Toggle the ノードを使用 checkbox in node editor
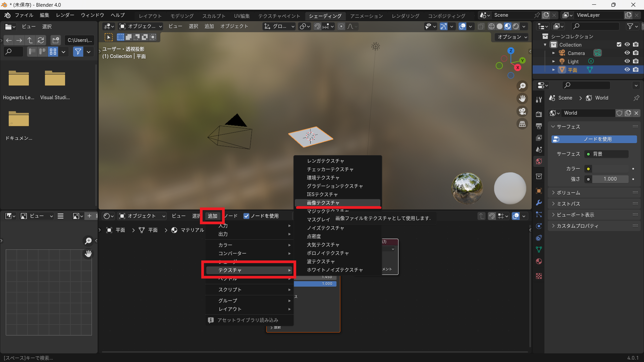The width and height of the screenshot is (644, 362). [x=247, y=216]
